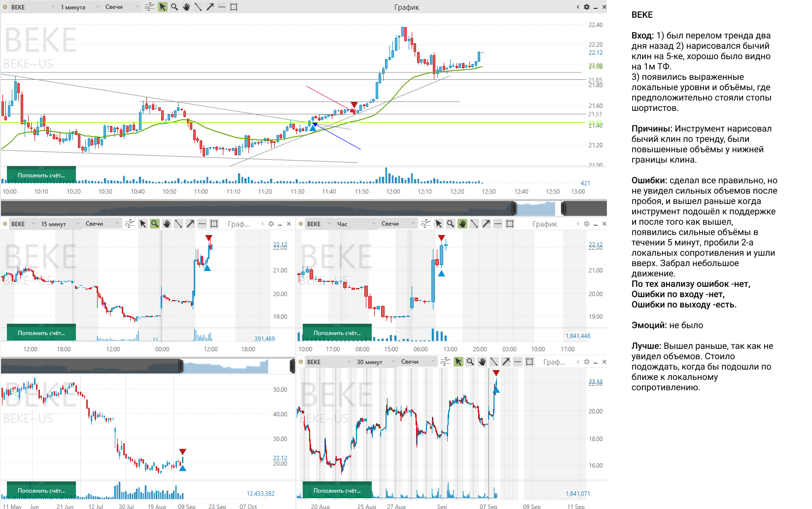Viewport: 812px width, 509px height.
Task: Select the hand pan tool in the 1 минута chart
Action: tap(186, 7)
